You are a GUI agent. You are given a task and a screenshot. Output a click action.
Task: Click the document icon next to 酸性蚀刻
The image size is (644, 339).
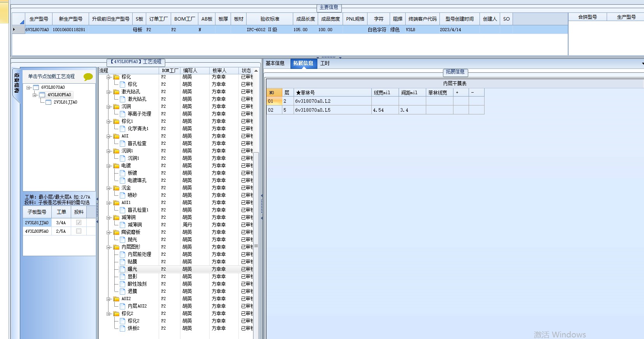[x=122, y=284]
